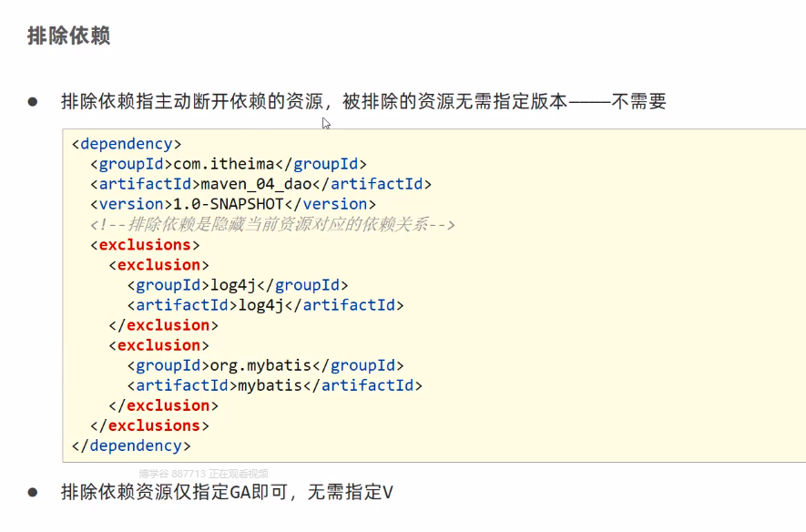This screenshot has height=532, width=806.
Task: Click the closing exclusions tag
Action: pos(149,425)
